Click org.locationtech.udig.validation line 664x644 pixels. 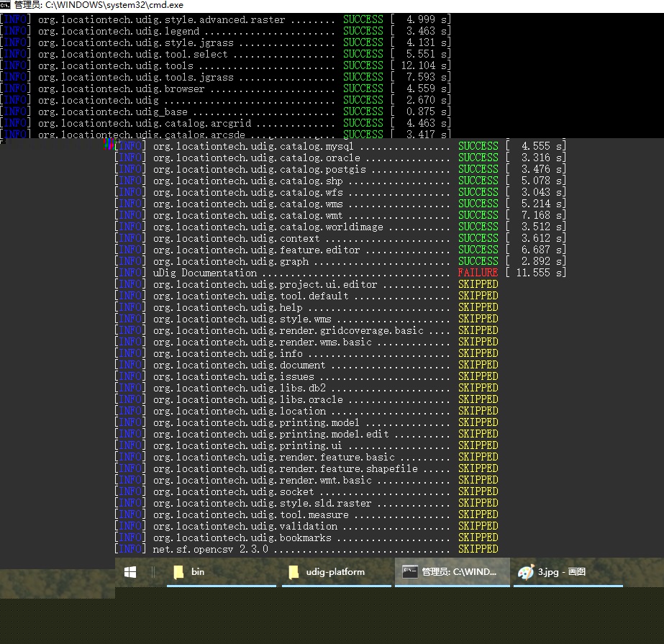click(306, 526)
